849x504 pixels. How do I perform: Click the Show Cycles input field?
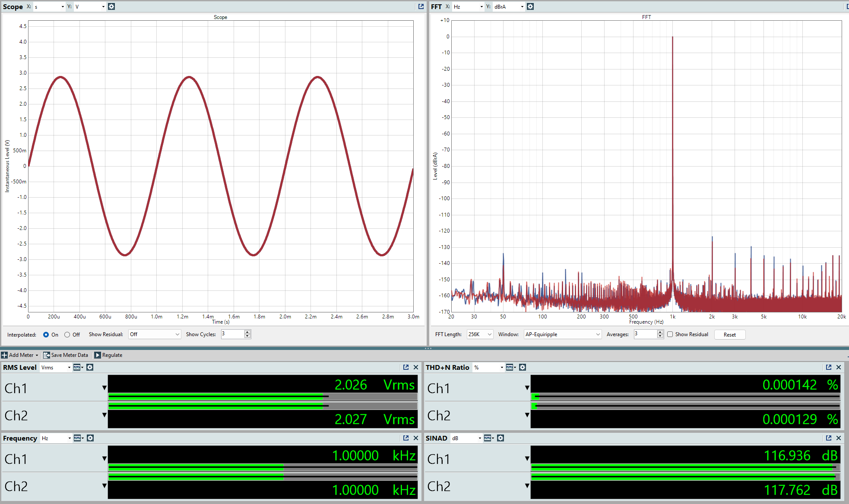tap(232, 334)
